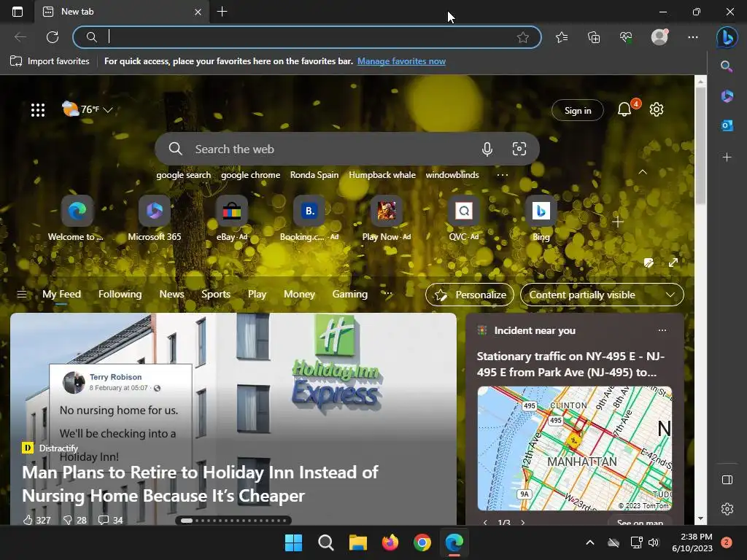The height and width of the screenshot is (560, 747).
Task: Show more feed categories ellipsis
Action: tap(389, 294)
